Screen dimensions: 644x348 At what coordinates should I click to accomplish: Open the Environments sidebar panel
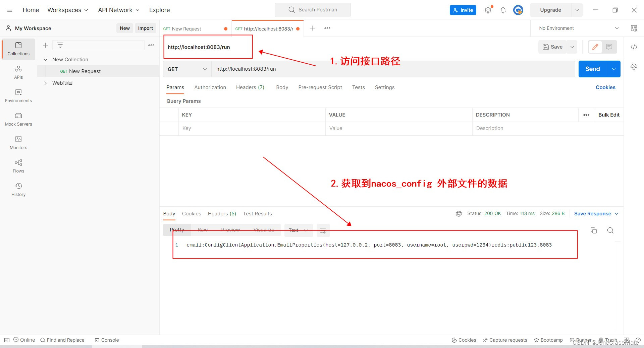18,96
